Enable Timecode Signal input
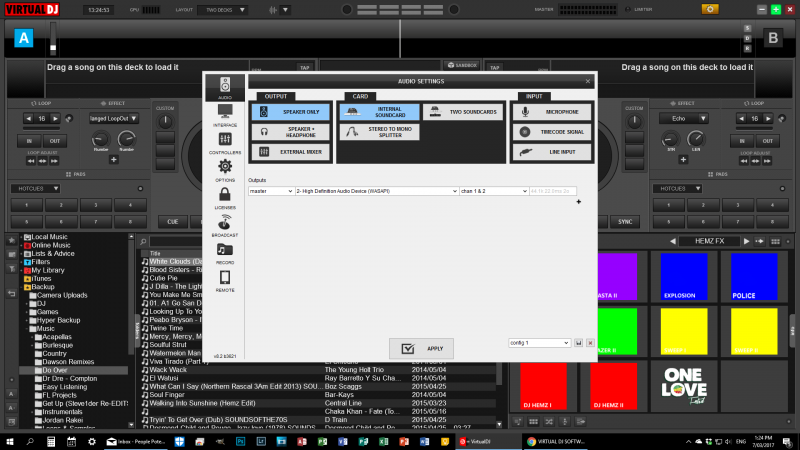The height and width of the screenshot is (450, 800). 552,132
